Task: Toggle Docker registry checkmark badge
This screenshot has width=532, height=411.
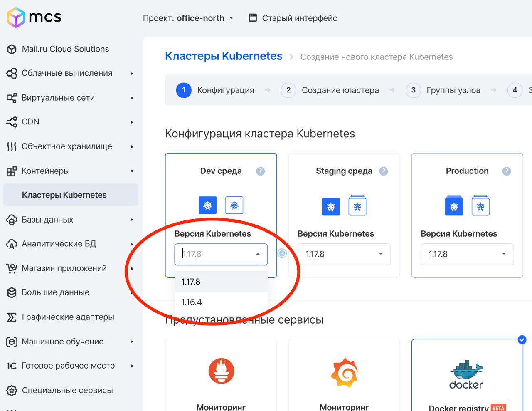Action: coord(522,340)
